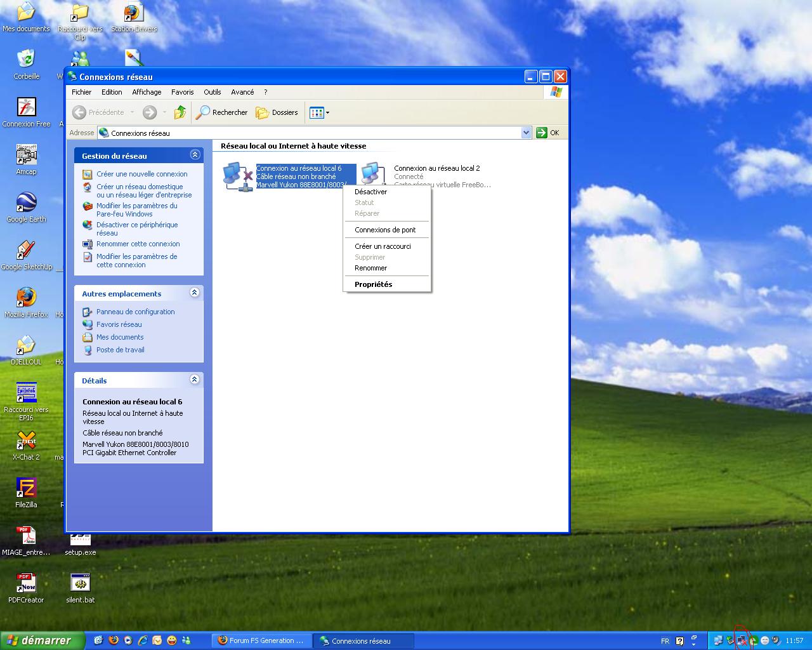Select Désactiver in the context menu

[370, 192]
